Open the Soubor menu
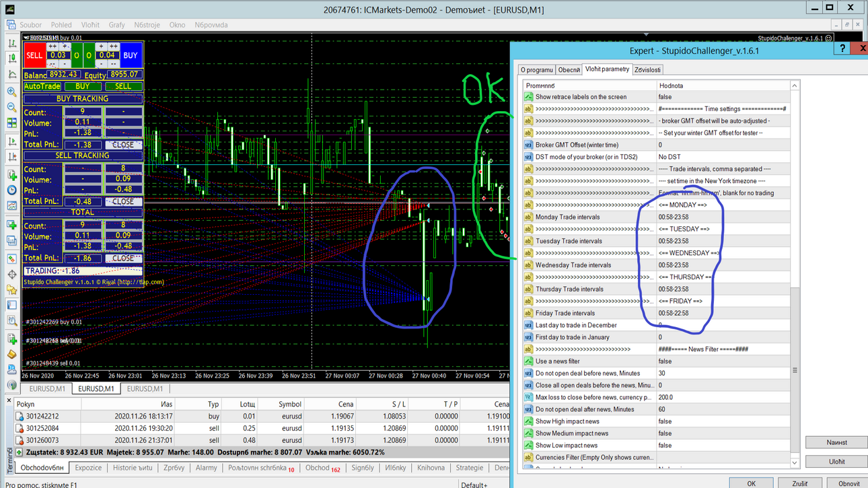868x488 pixels. click(x=31, y=25)
